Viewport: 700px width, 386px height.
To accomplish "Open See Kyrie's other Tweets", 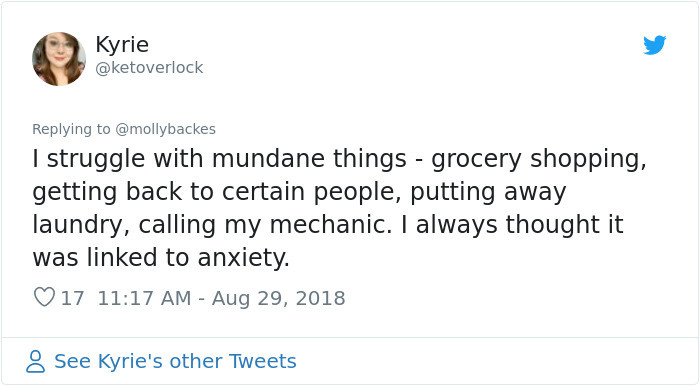I will click(x=175, y=361).
